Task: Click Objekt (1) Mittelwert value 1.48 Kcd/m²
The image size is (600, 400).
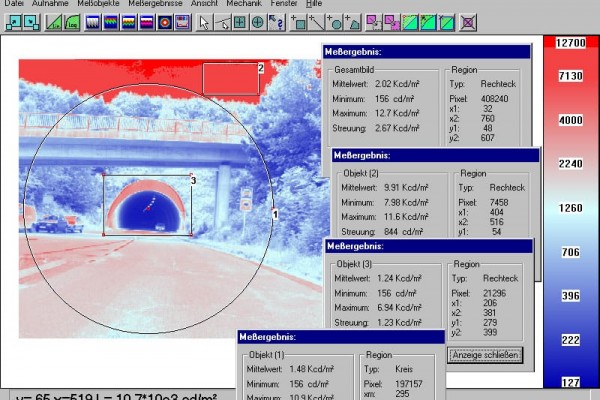Action: coord(311,369)
